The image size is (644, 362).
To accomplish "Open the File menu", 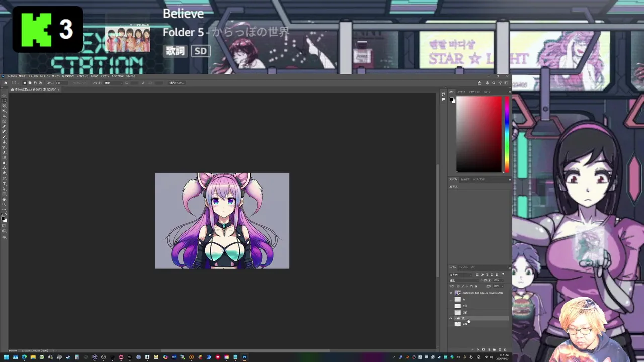I will click(x=12, y=76).
